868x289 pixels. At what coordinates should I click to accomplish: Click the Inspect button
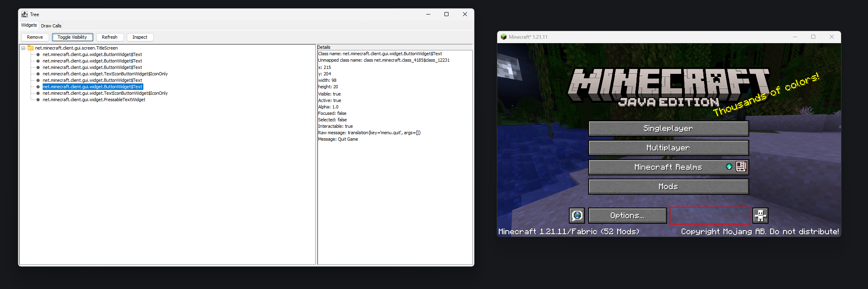coord(140,37)
